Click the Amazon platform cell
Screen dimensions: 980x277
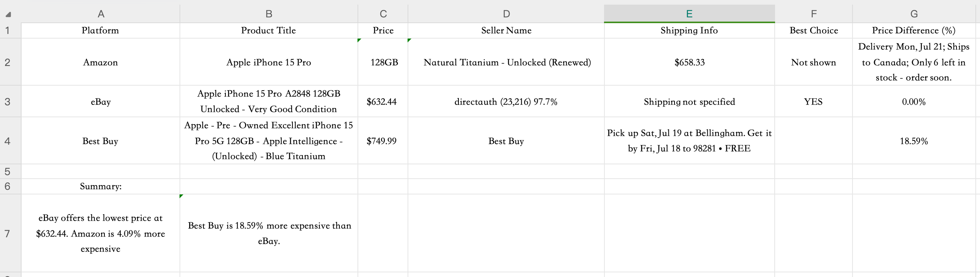tap(101, 62)
